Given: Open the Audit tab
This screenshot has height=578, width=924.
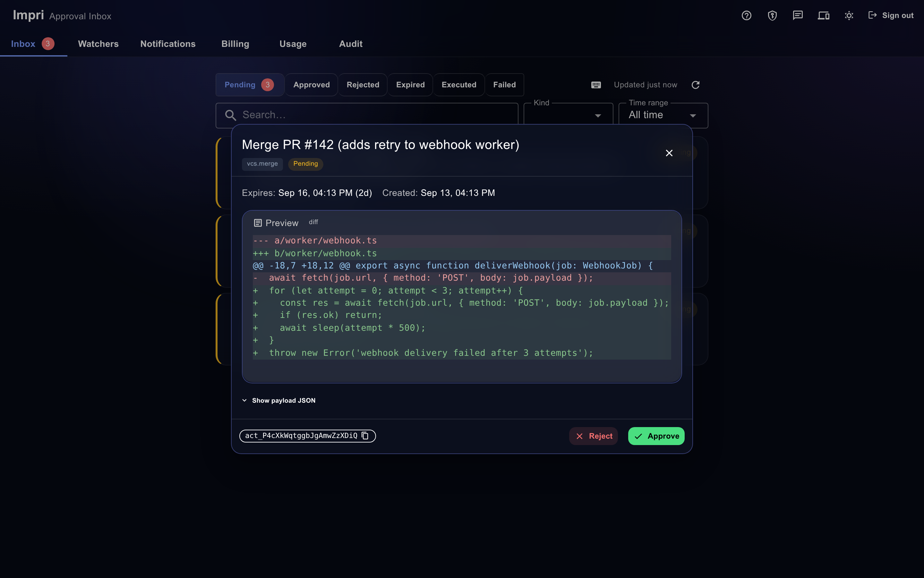Looking at the screenshot, I should pyautogui.click(x=350, y=44).
